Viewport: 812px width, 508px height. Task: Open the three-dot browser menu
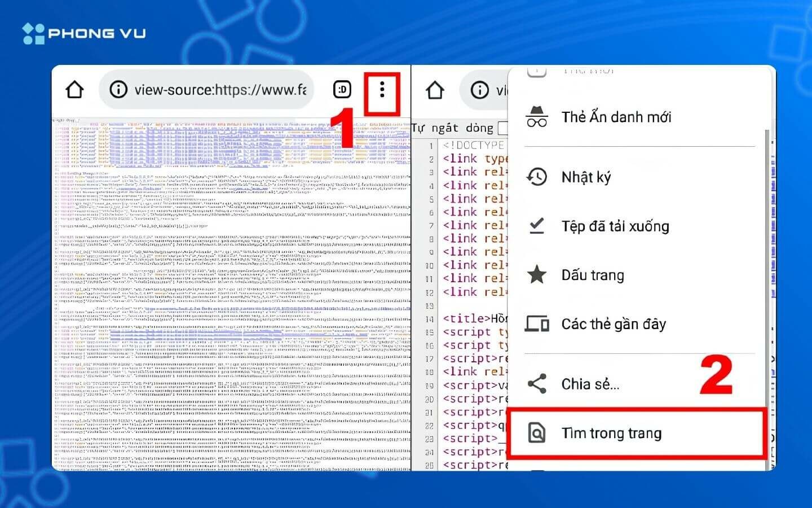pyautogui.click(x=382, y=89)
